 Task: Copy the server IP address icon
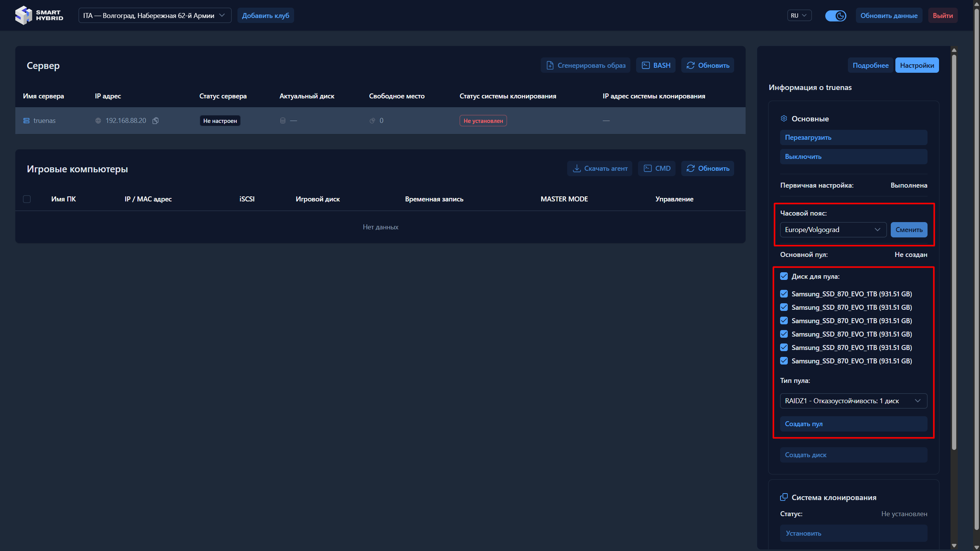[x=155, y=121]
